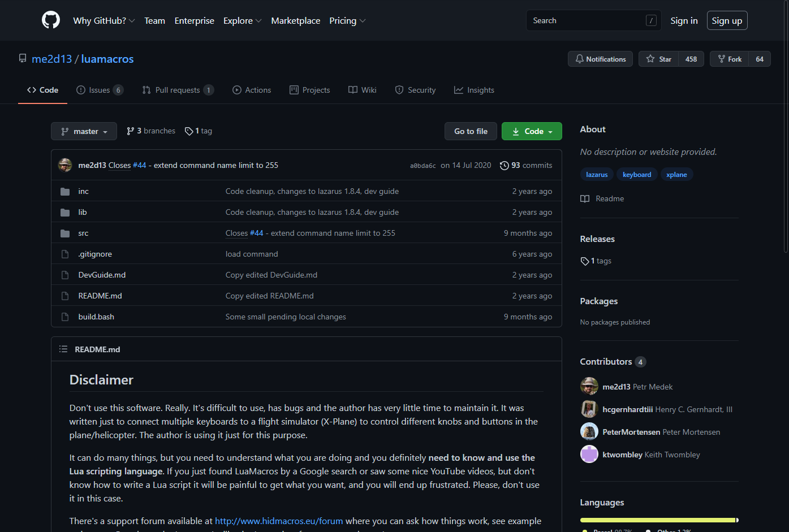Click the branch icon next to 3 branches
The width and height of the screenshot is (789, 532).
click(131, 131)
